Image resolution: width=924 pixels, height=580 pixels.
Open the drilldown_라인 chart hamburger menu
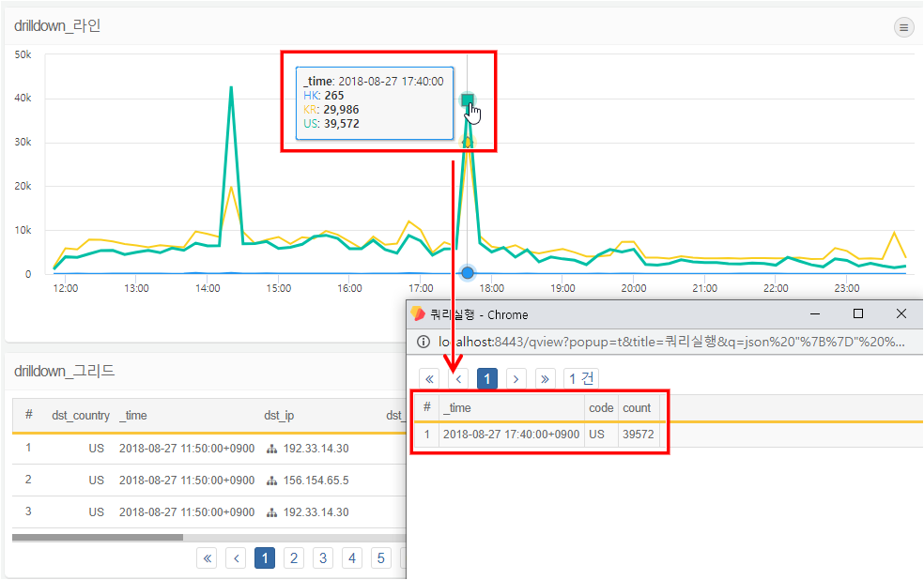coord(903,27)
